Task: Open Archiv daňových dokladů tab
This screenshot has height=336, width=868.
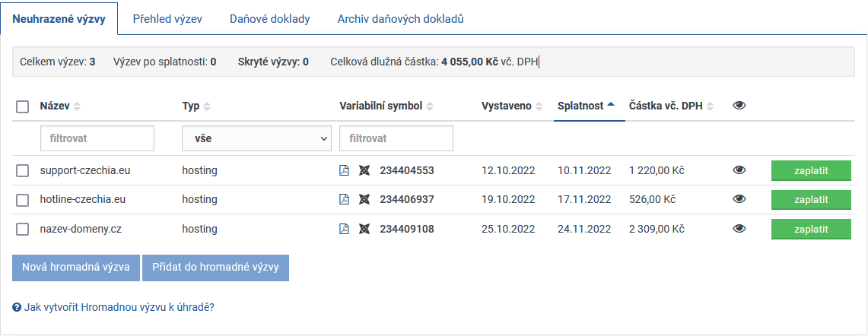Action: (400, 19)
